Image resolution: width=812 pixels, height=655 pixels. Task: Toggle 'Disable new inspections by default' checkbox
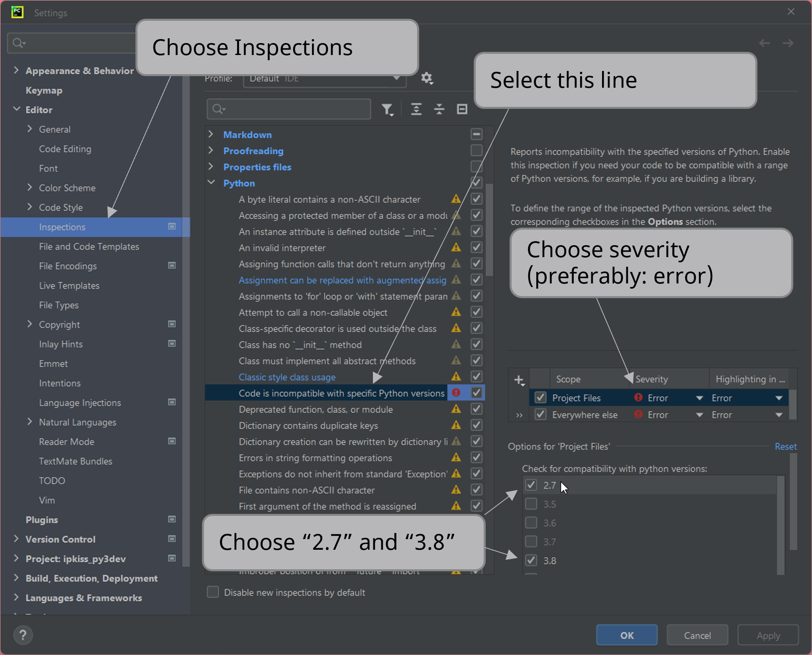coord(213,592)
